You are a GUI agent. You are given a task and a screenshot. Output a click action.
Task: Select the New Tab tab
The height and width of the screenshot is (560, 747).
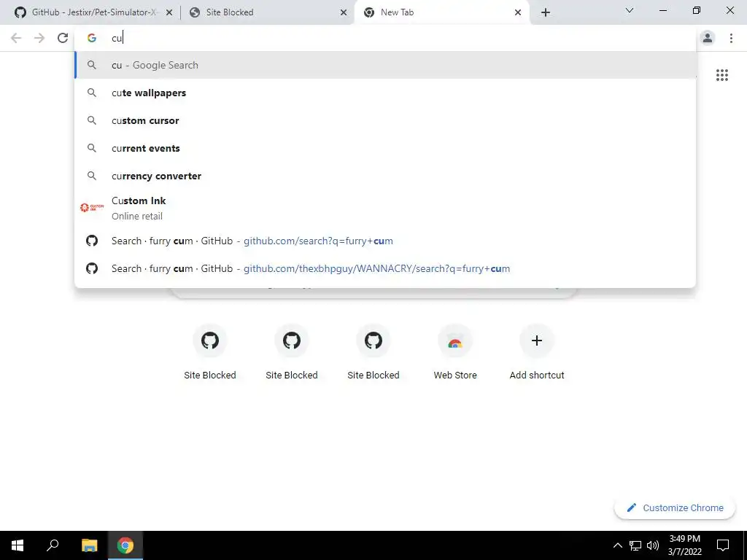(442, 12)
